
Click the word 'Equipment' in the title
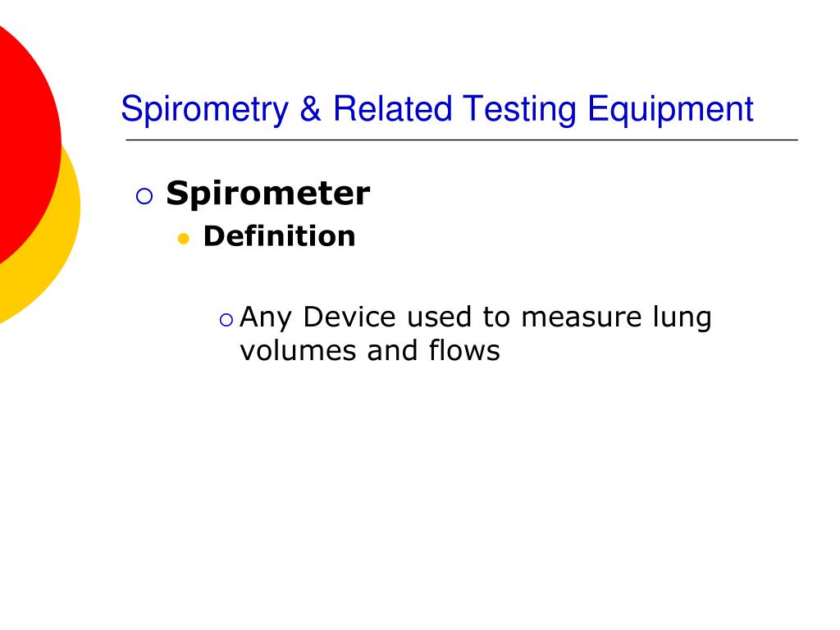click(670, 110)
